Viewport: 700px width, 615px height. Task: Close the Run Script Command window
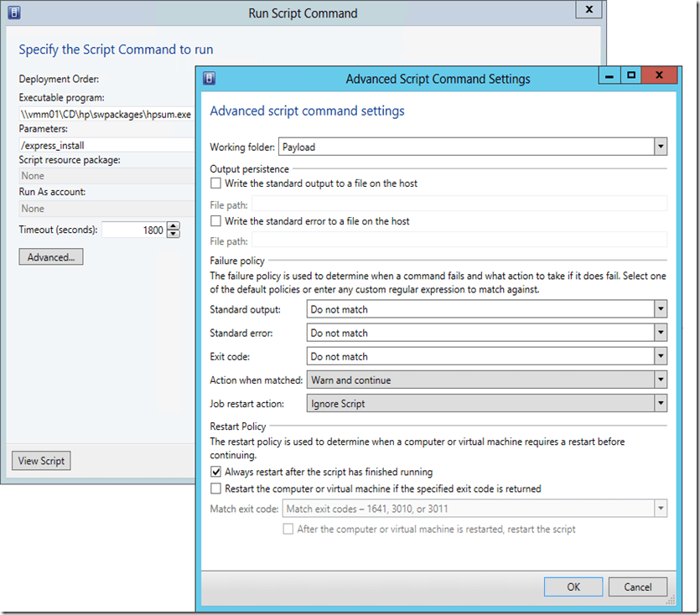coord(589,10)
